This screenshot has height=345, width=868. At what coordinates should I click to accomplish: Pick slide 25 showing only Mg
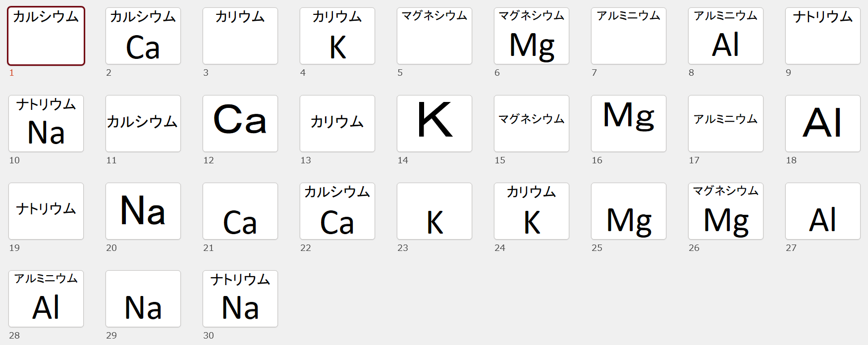[629, 211]
